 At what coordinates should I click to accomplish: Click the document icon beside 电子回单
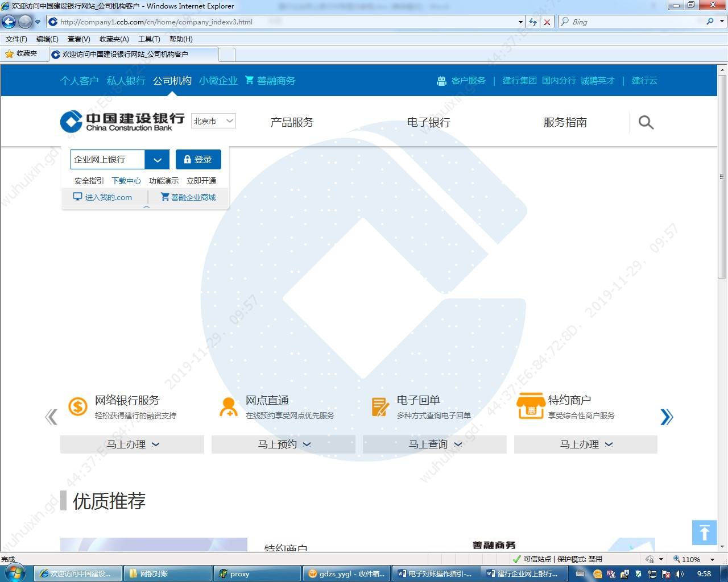click(x=380, y=406)
